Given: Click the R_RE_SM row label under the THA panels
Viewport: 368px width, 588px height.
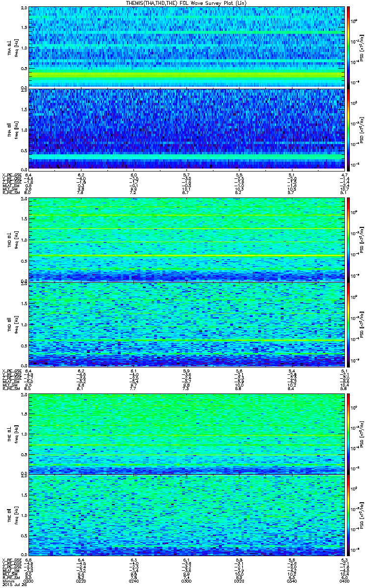Looking at the screenshot, I should [x=10, y=192].
